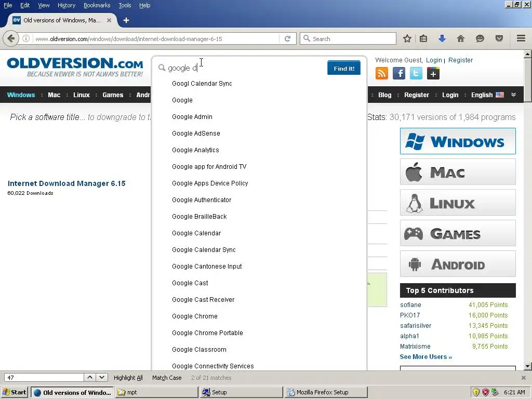Open the Pocket icon in toolbar
Viewport: 532px width, 399px height.
tap(499, 38)
